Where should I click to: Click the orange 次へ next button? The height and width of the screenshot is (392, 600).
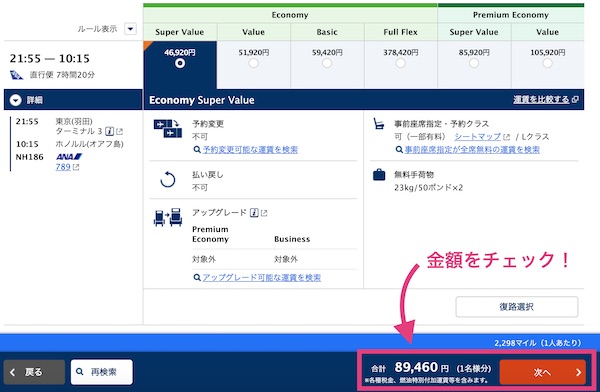[543, 372]
